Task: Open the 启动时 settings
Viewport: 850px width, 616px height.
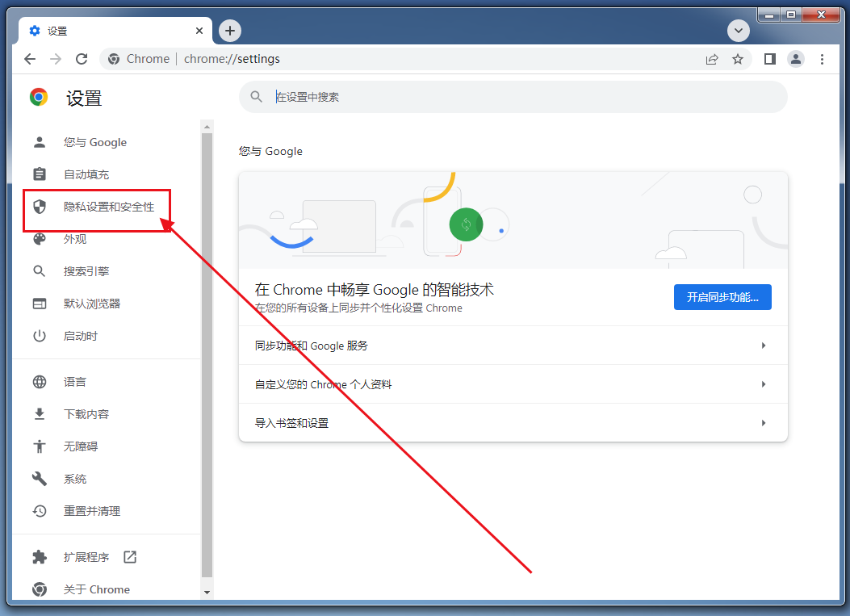Action: click(x=81, y=336)
